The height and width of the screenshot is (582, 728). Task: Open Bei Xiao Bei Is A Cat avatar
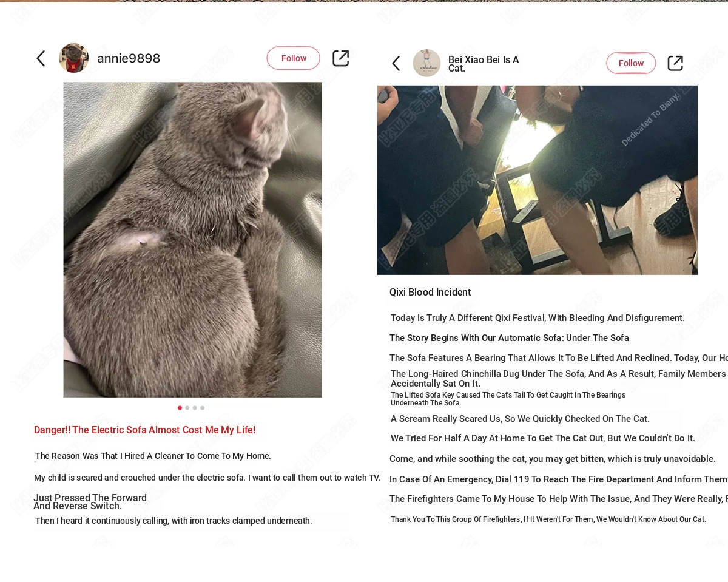click(427, 63)
